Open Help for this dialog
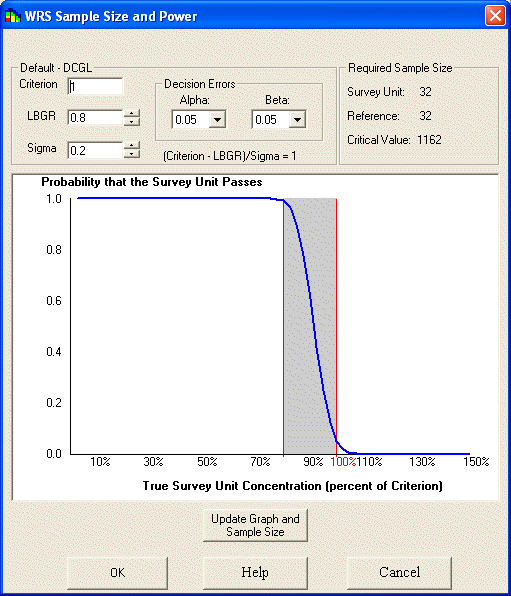Viewport: 511px width, 596px height. pyautogui.click(x=255, y=572)
